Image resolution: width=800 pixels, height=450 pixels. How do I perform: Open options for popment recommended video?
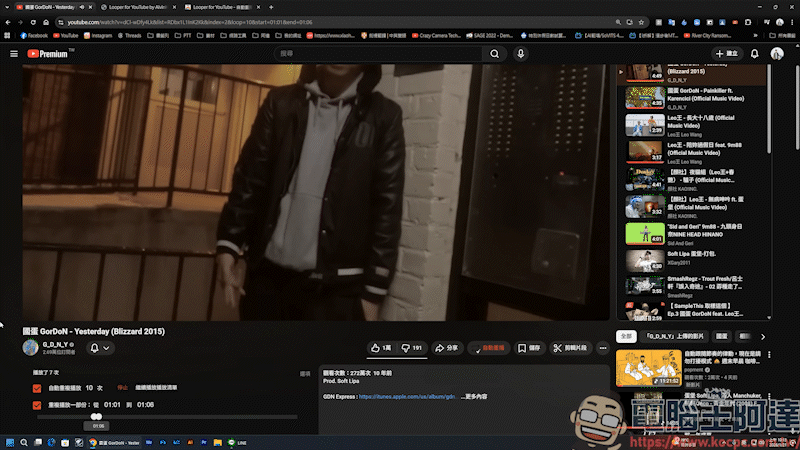tap(769, 355)
